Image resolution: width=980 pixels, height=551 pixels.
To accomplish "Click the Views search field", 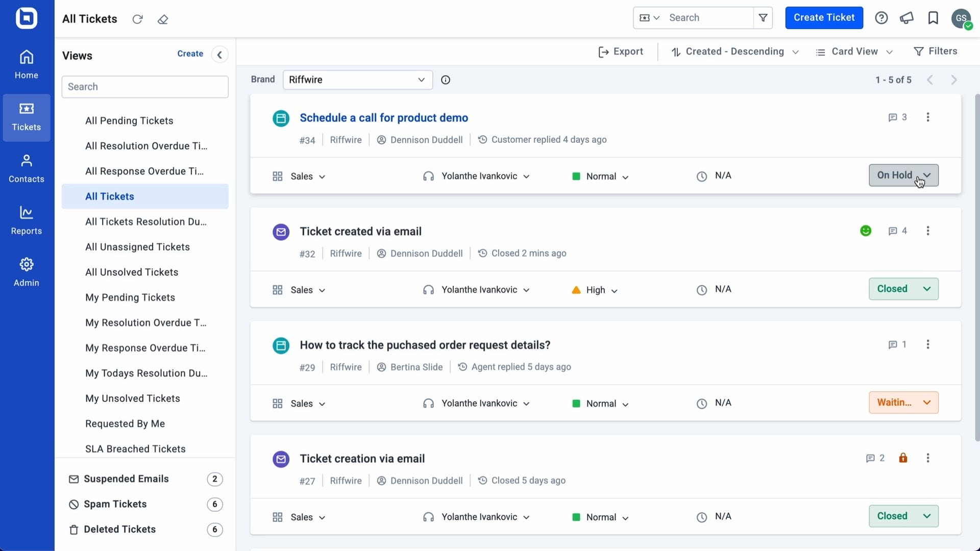I will pos(145,87).
